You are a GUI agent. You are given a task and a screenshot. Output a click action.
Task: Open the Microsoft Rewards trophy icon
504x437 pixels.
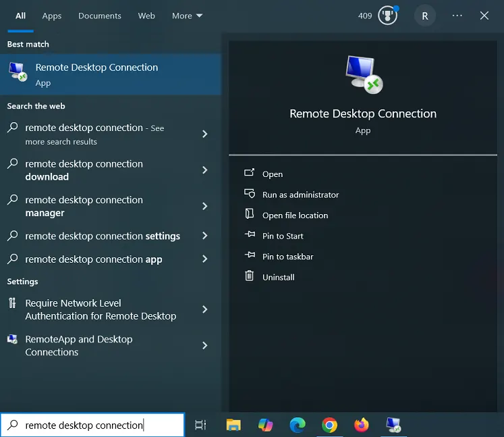click(x=388, y=16)
